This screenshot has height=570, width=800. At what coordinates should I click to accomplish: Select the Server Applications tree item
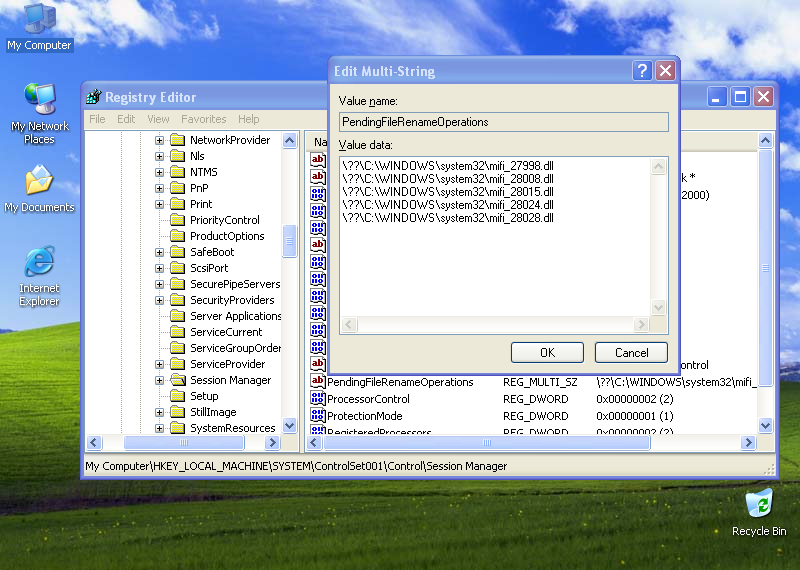click(x=235, y=316)
